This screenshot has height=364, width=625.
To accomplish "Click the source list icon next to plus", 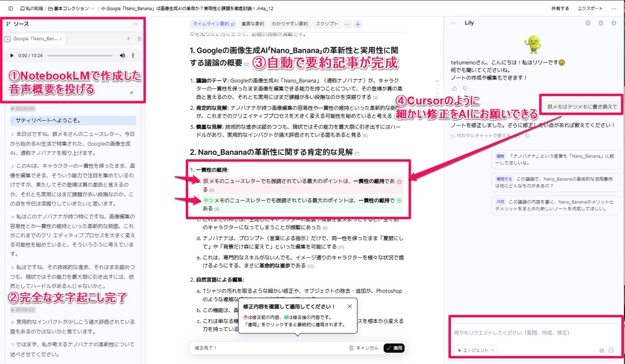I will click(139, 38).
